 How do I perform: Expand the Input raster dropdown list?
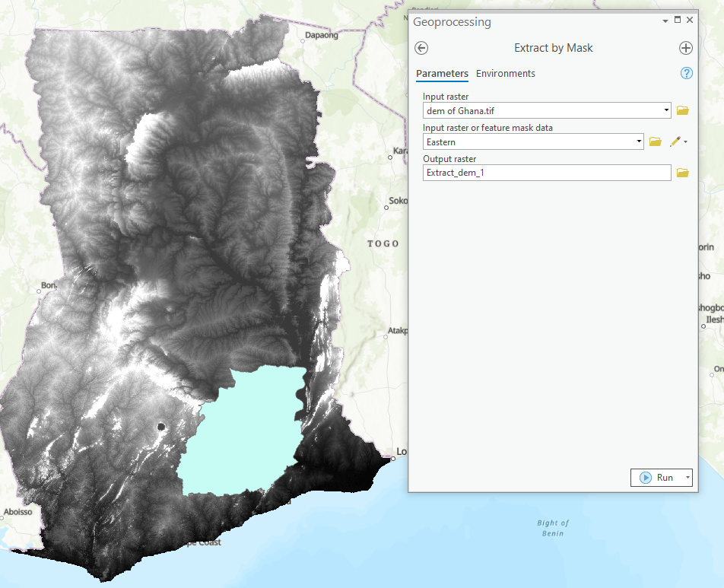(666, 110)
